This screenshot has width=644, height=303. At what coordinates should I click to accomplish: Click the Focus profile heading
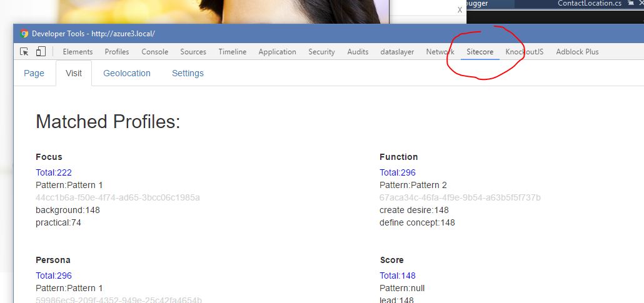(49, 157)
